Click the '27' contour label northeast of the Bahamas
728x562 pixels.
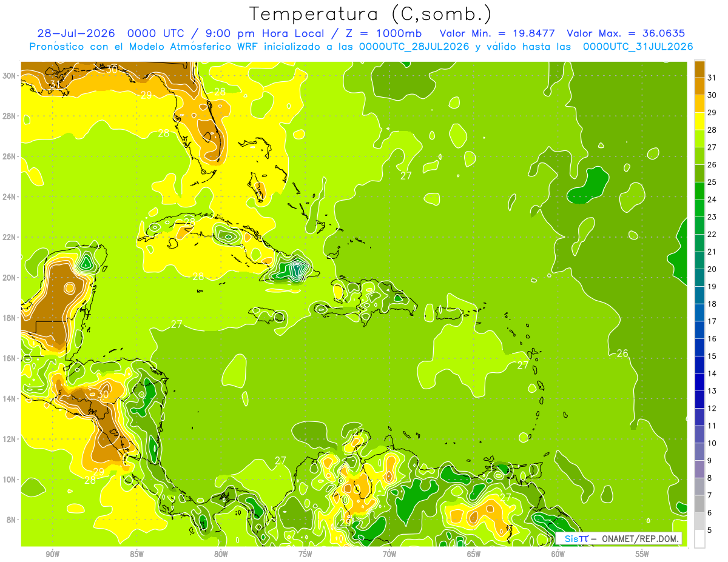pyautogui.click(x=406, y=176)
